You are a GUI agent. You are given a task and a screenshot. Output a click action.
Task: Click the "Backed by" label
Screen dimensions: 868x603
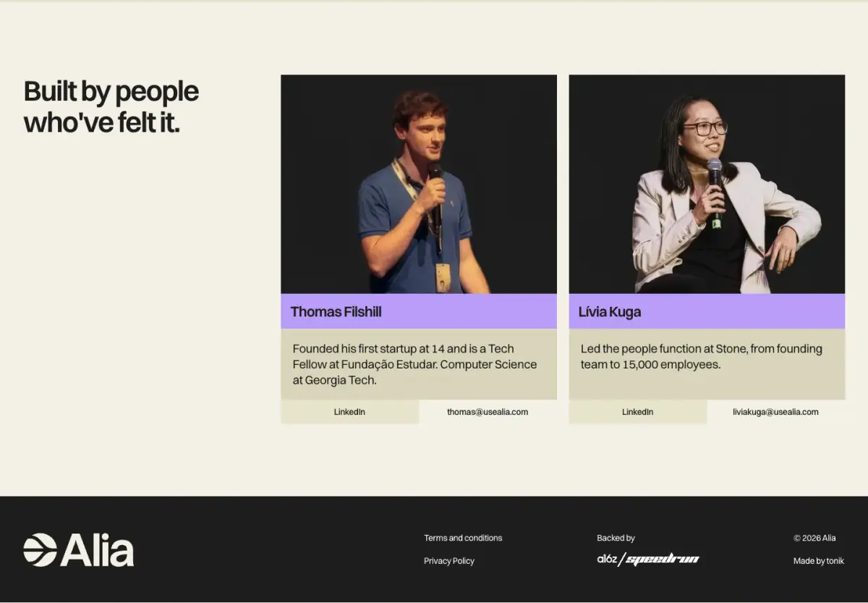click(616, 538)
